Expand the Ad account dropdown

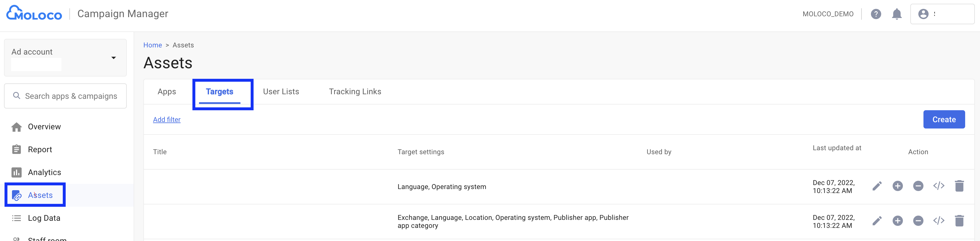[113, 58]
